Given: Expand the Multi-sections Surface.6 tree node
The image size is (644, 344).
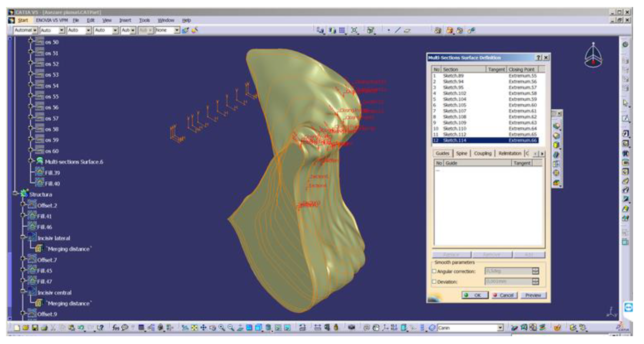Looking at the screenshot, I should point(30,161).
